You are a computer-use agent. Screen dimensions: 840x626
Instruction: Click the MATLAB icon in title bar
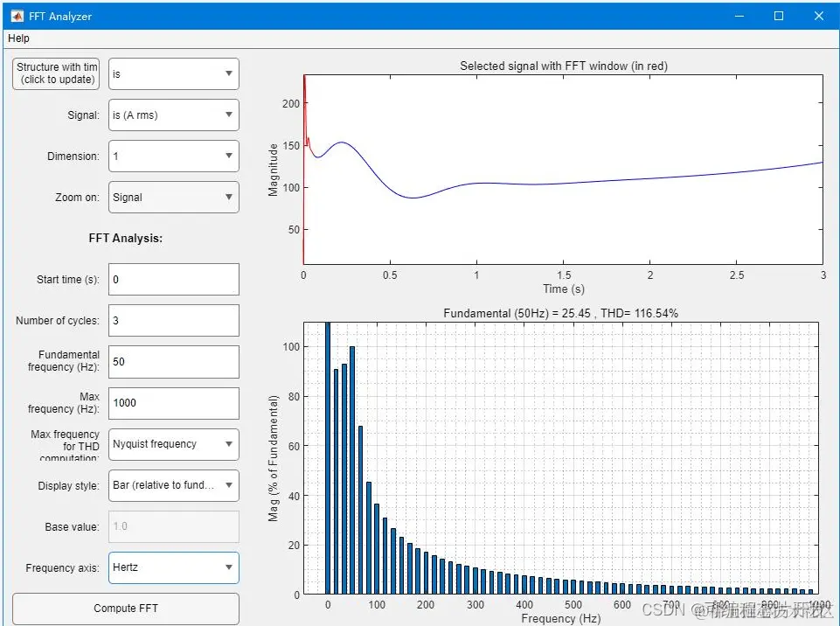pos(17,16)
